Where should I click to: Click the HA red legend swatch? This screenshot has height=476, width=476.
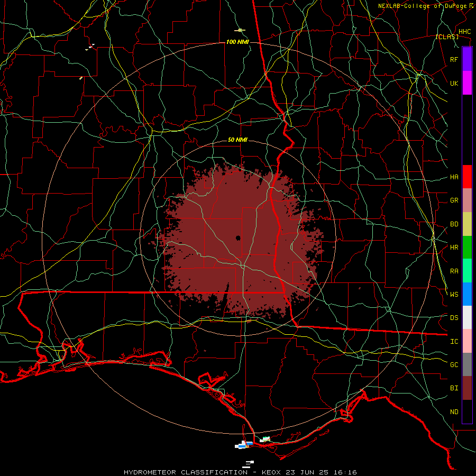click(467, 177)
